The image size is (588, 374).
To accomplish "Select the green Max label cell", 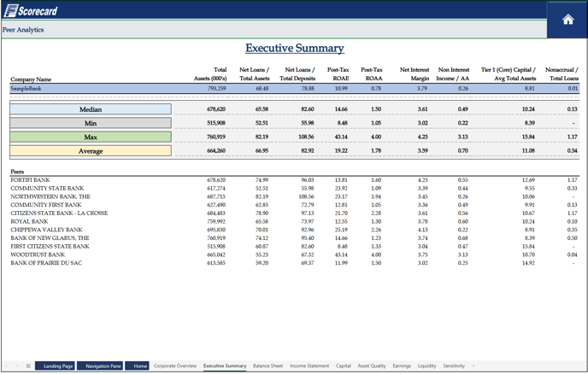I will coord(91,137).
